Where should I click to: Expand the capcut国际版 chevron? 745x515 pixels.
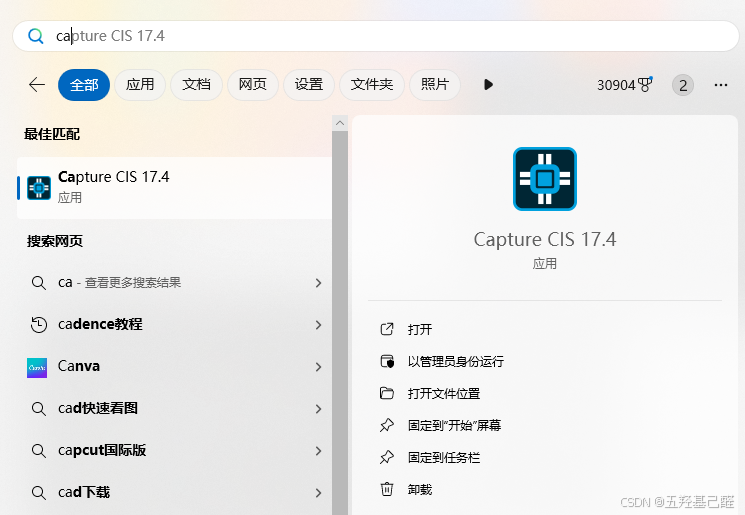click(x=318, y=450)
